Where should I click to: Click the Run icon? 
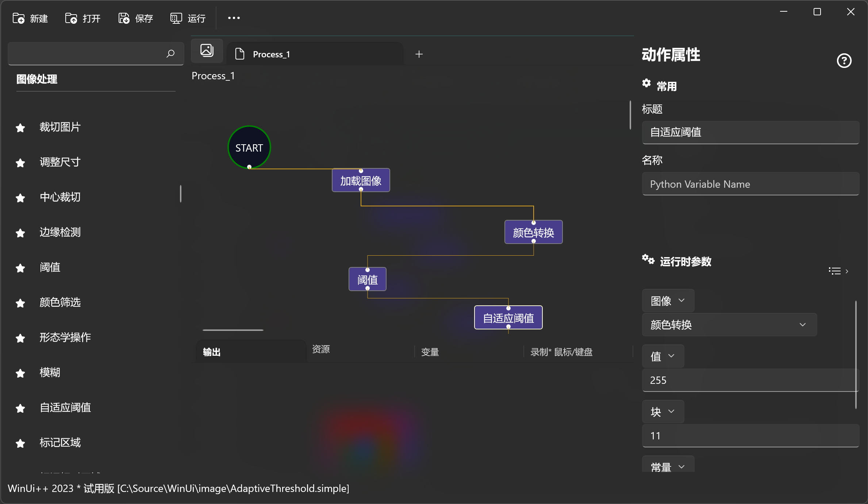click(x=176, y=18)
